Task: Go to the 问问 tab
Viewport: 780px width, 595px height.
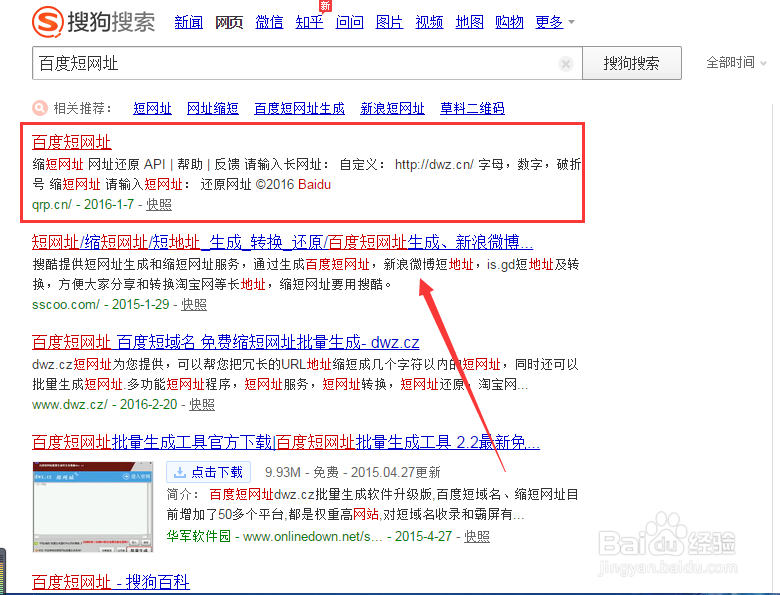Action: (x=349, y=22)
